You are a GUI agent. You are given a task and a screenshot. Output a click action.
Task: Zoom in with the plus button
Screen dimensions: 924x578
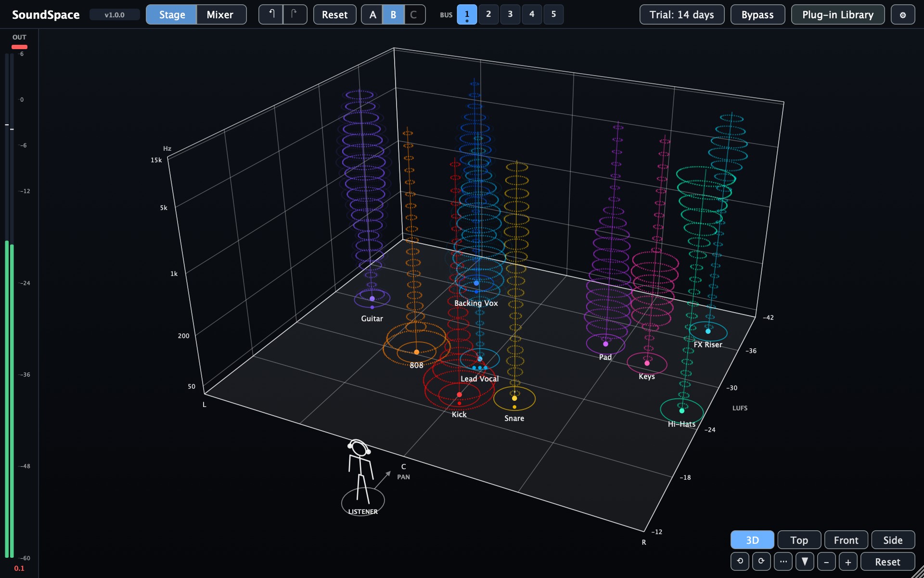point(848,562)
